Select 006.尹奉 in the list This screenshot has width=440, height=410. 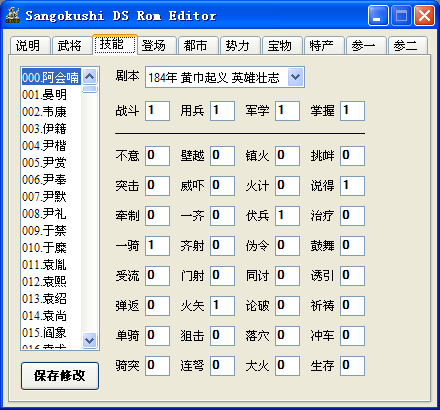(51, 179)
